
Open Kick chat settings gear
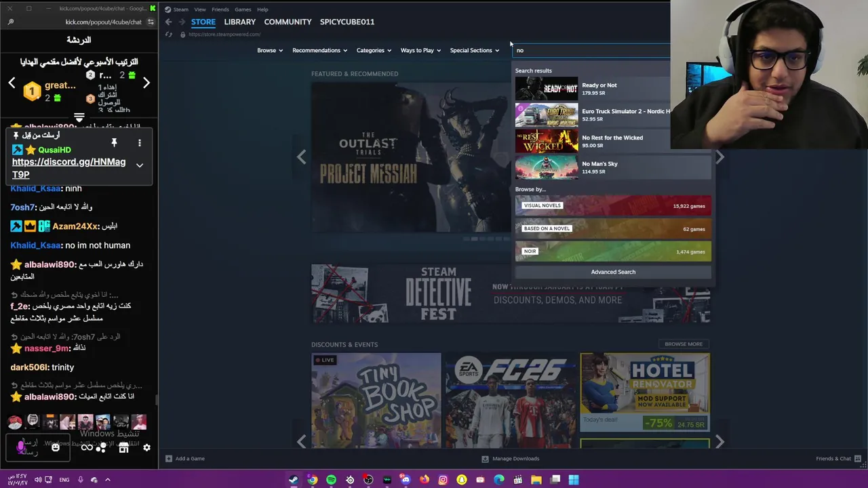coord(146,447)
